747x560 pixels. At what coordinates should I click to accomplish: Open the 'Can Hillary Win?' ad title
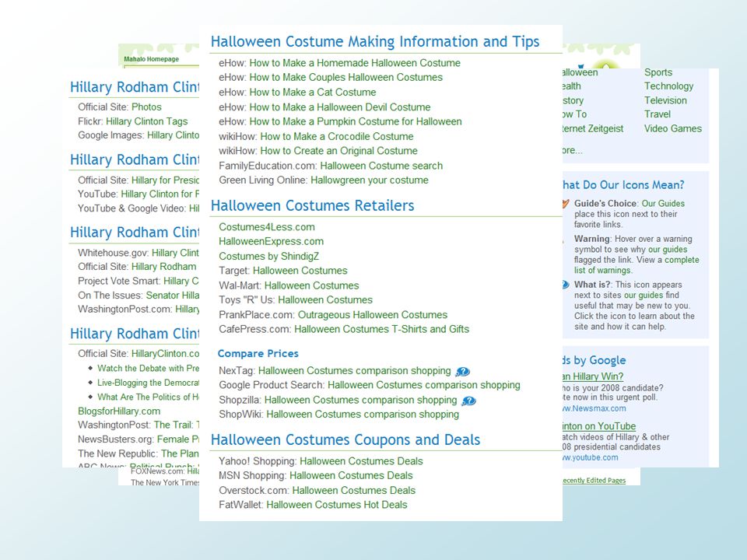point(593,376)
